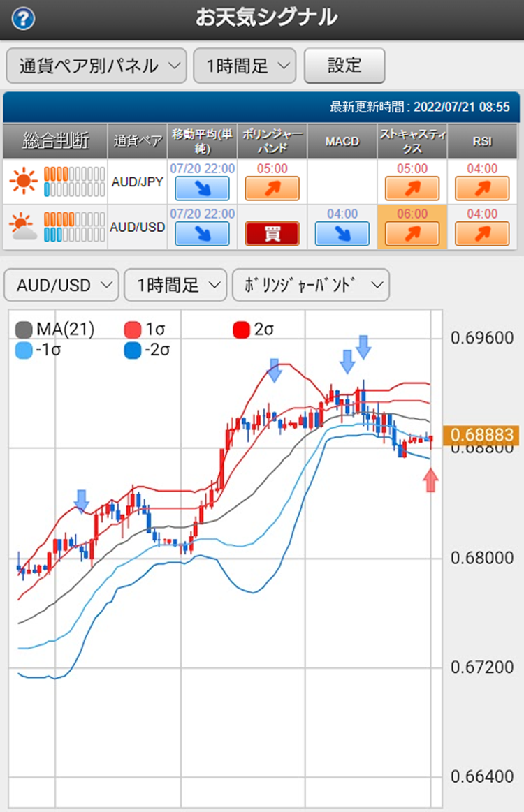The height and width of the screenshot is (812, 524).
Task: Click the 設定 button
Action: pyautogui.click(x=344, y=66)
